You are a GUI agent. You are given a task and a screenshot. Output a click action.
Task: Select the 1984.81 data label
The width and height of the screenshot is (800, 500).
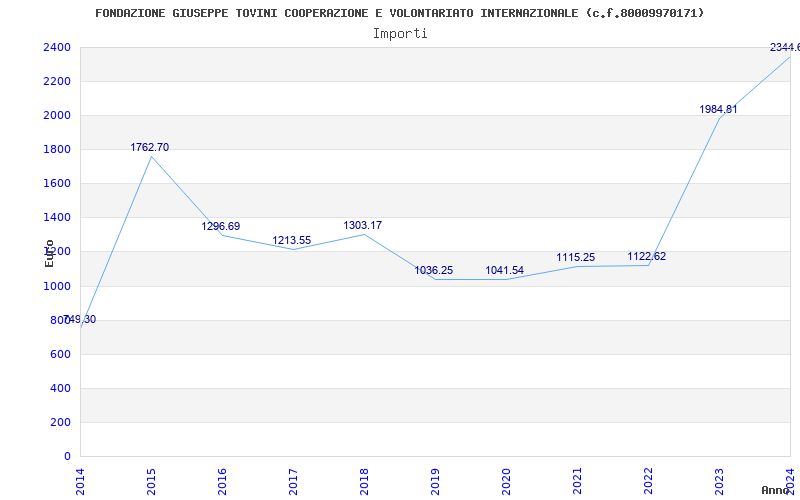click(718, 109)
